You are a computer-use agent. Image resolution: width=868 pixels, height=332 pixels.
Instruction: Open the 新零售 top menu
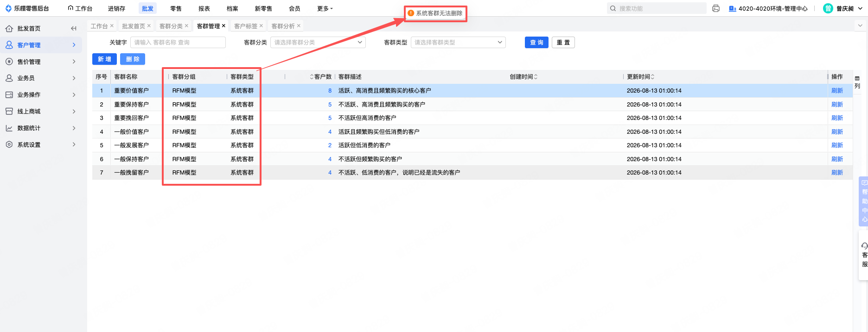[263, 8]
